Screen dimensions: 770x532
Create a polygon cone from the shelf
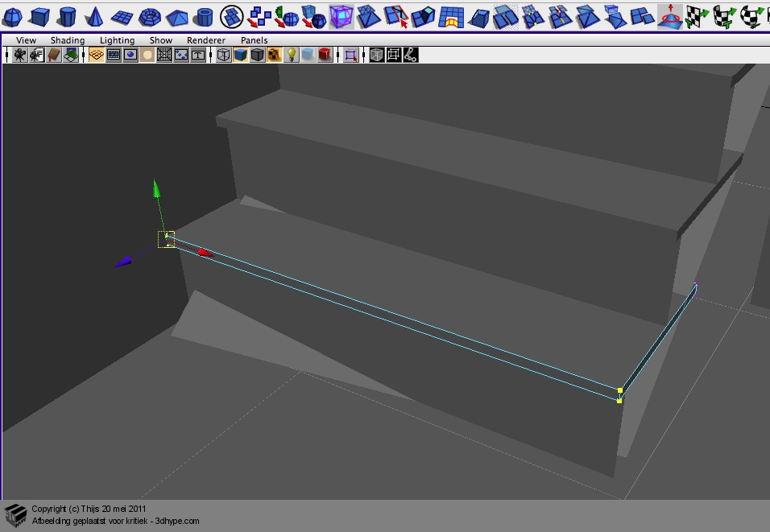[93, 17]
